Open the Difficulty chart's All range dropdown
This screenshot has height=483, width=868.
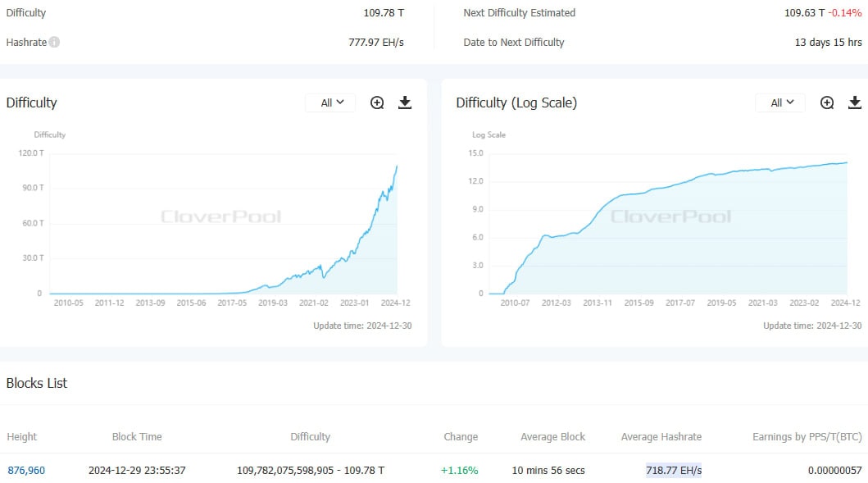pos(331,103)
